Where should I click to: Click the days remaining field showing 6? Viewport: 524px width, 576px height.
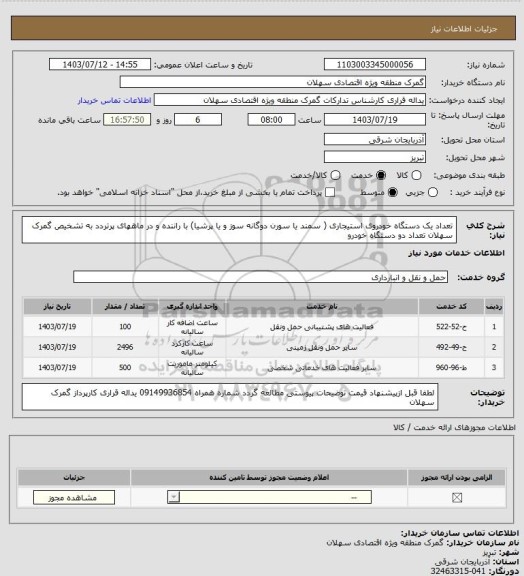coord(198,120)
